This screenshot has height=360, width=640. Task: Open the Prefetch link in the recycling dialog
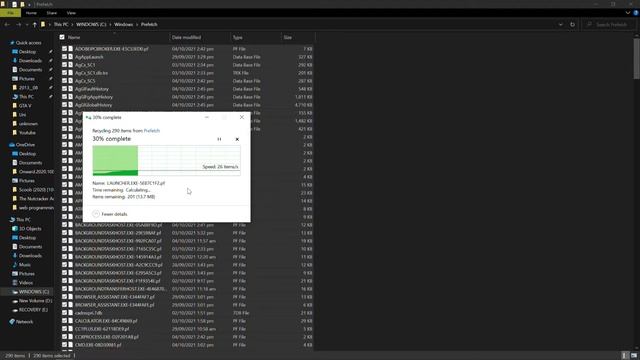pyautogui.click(x=152, y=131)
